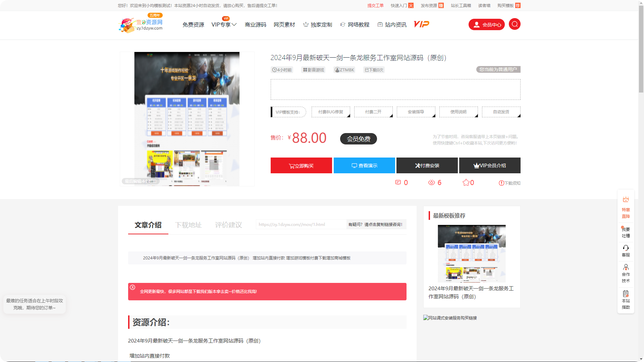Click the VIP会员介绍 button
This screenshot has width=644, height=362.
coord(490,166)
